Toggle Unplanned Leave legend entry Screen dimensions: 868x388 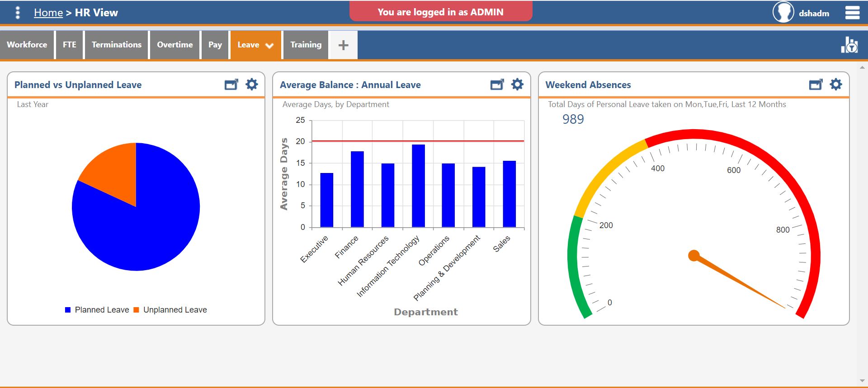tap(170, 310)
